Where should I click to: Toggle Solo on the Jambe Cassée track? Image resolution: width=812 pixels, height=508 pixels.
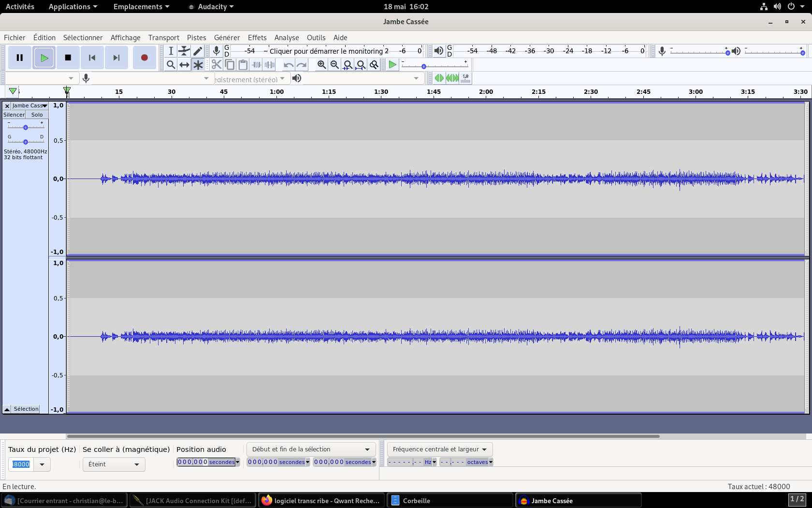pos(37,115)
